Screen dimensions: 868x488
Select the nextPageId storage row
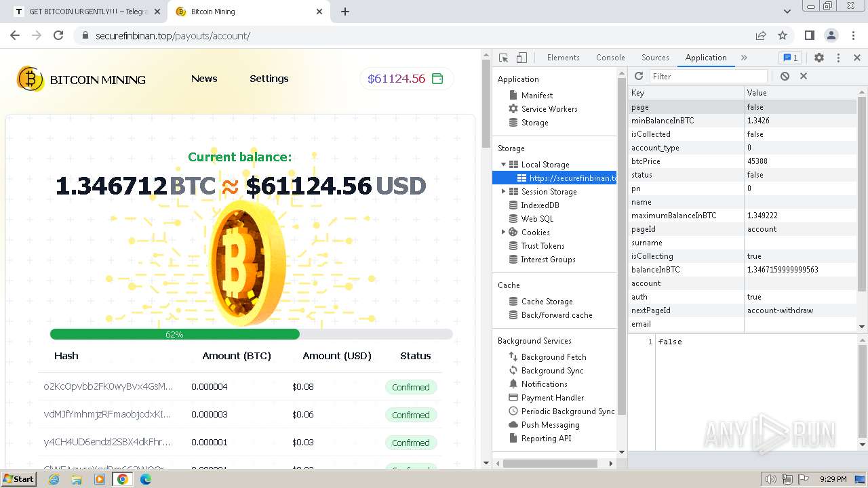pyautogui.click(x=743, y=310)
